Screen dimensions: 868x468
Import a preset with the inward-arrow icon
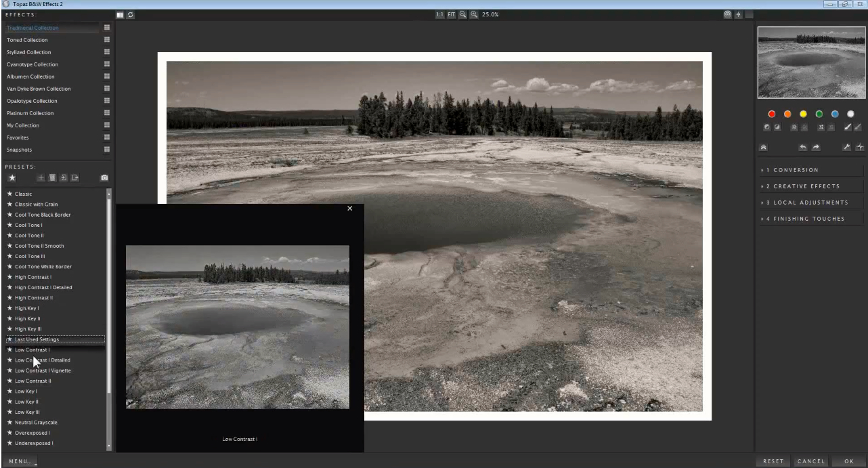point(64,177)
